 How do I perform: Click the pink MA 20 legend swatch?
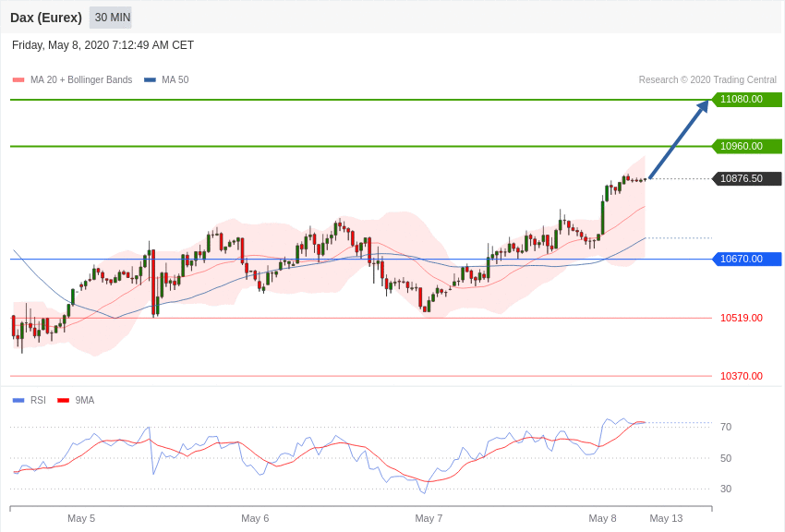pyautogui.click(x=18, y=80)
